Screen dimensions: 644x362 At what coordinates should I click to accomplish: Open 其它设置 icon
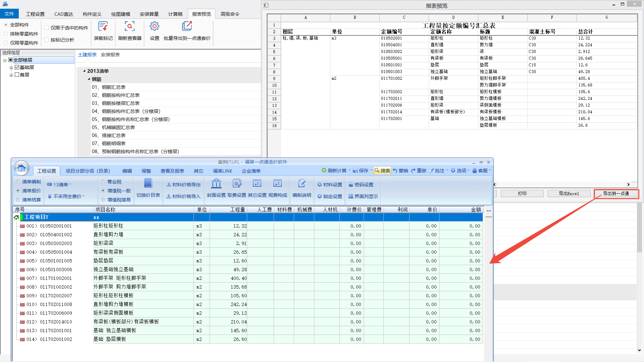tap(257, 183)
